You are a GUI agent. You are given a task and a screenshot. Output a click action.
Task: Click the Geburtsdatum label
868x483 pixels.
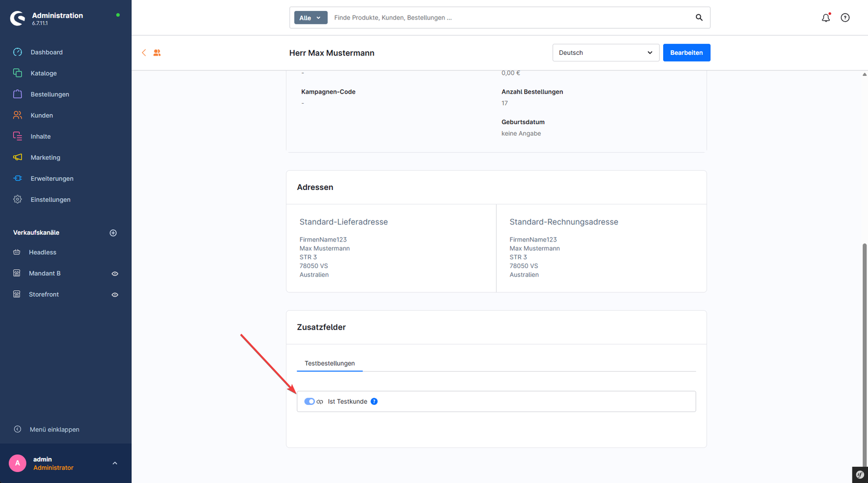(x=523, y=122)
